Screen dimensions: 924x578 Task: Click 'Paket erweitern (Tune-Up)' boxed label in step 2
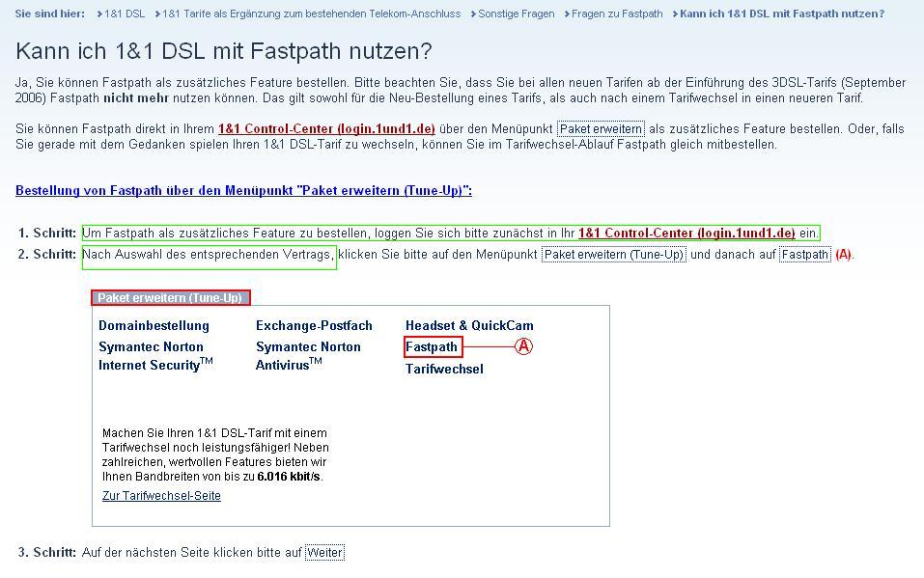pos(613,255)
